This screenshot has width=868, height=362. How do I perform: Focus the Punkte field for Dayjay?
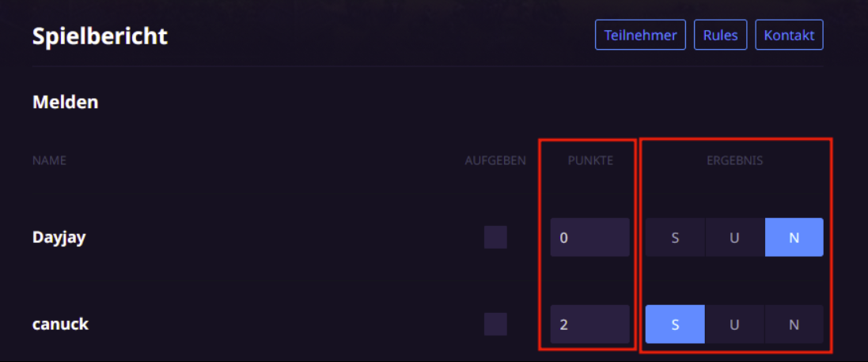click(589, 237)
